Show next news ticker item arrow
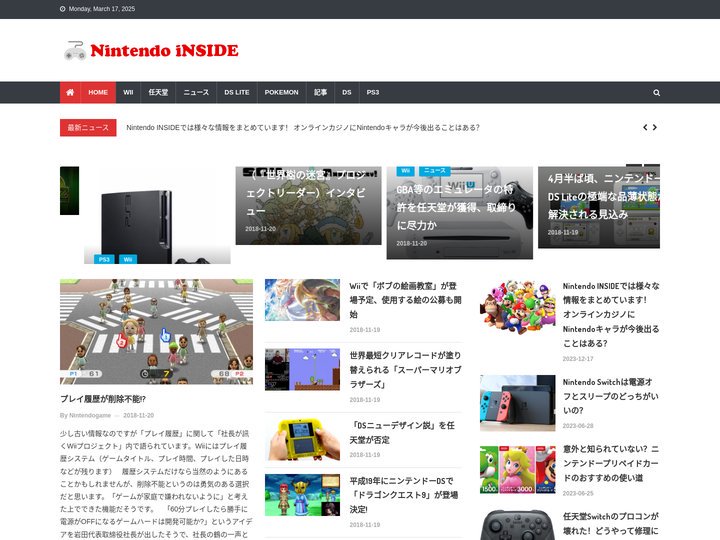The width and height of the screenshot is (720, 540). tap(655, 127)
